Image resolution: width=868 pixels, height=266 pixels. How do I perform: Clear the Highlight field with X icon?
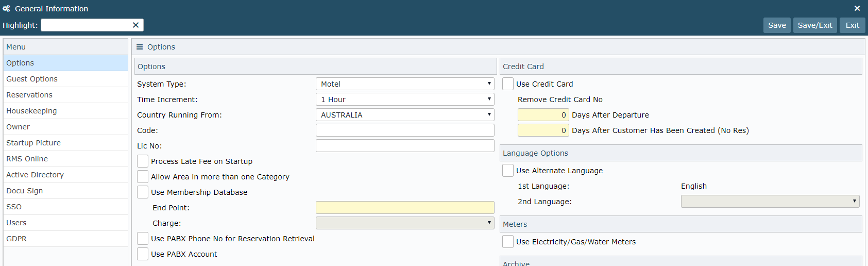pos(135,25)
